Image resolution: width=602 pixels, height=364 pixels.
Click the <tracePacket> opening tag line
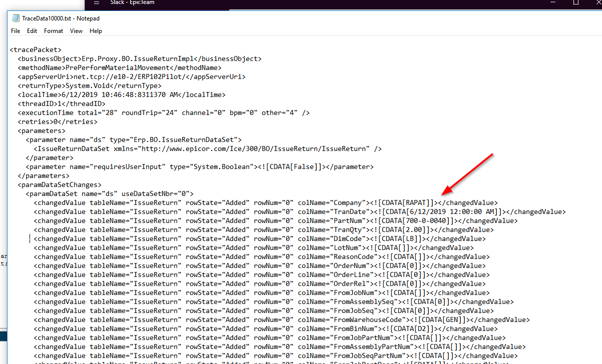pos(36,50)
